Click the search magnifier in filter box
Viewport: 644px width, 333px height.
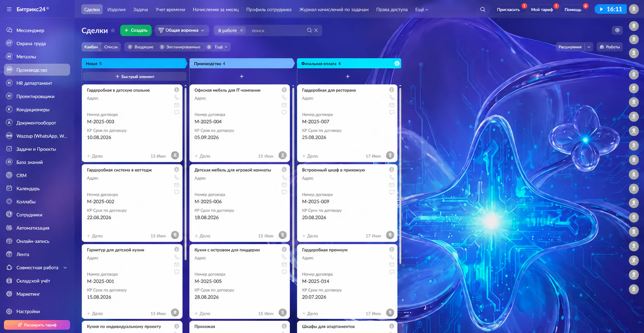point(309,30)
